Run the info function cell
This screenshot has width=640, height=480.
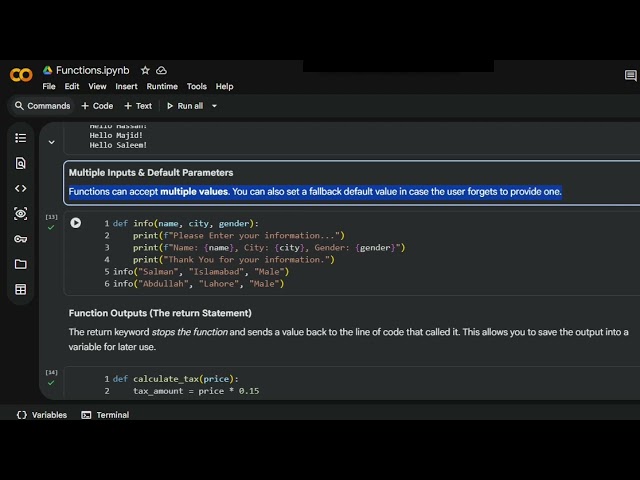[x=76, y=223]
